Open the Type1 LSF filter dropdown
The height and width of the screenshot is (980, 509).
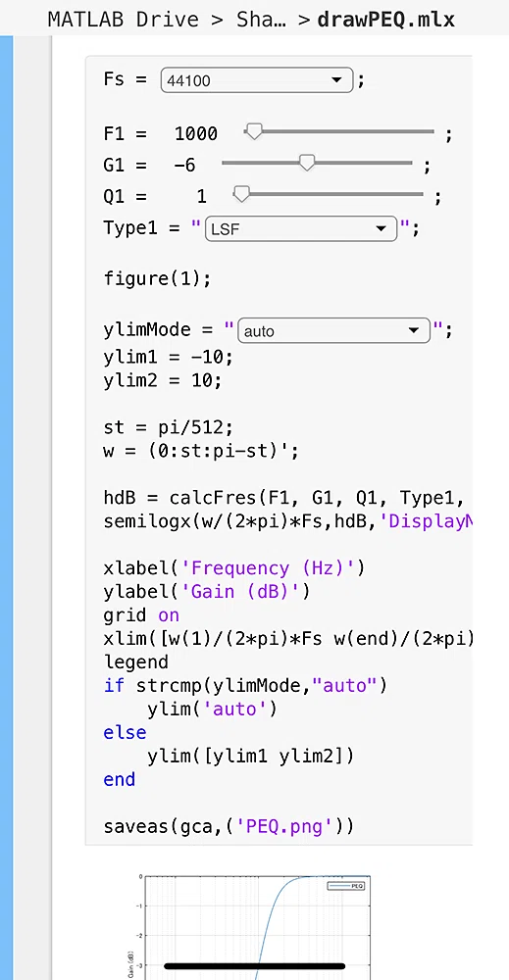pyautogui.click(x=301, y=228)
